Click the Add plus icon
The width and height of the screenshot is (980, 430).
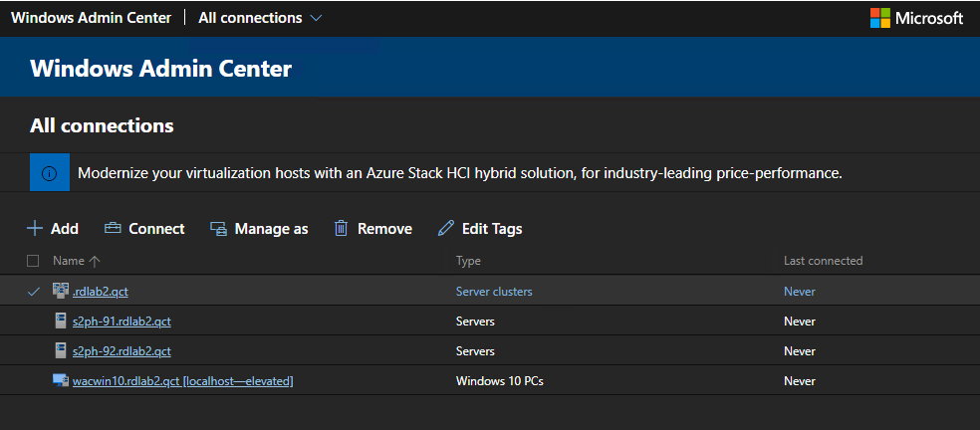[35, 229]
